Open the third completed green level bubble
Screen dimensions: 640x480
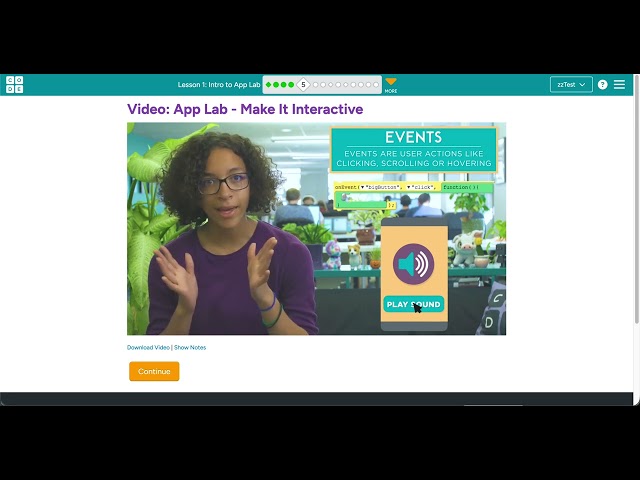pyautogui.click(x=284, y=85)
